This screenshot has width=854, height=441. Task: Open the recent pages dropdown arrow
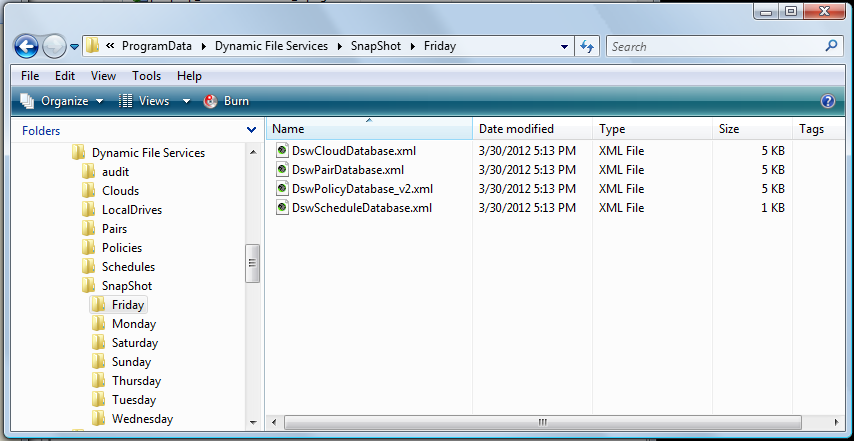click(x=75, y=47)
